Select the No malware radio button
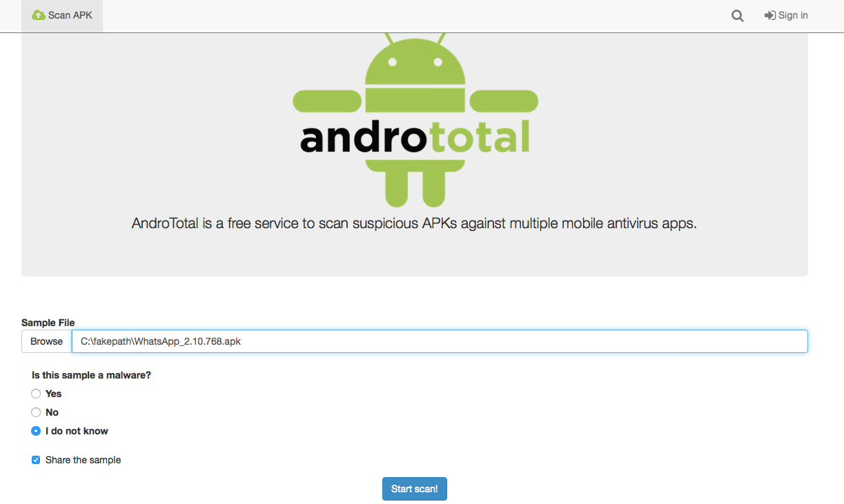This screenshot has width=844, height=504. [x=36, y=412]
